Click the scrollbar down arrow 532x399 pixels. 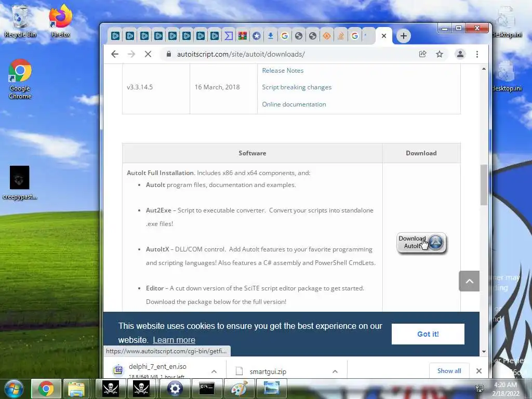[x=484, y=352]
